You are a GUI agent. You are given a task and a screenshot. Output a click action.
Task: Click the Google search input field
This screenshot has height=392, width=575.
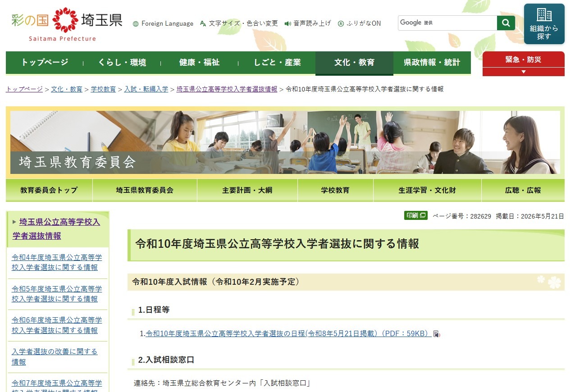point(447,23)
